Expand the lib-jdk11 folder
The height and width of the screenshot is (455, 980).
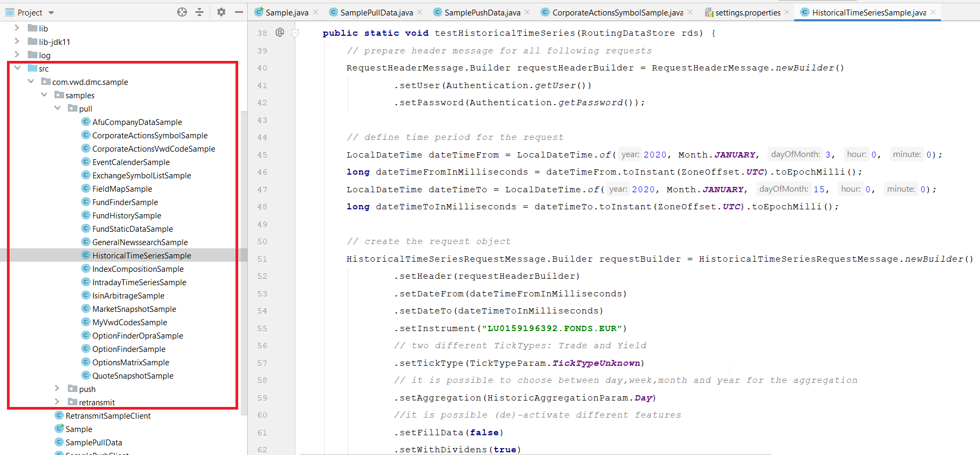point(17,42)
